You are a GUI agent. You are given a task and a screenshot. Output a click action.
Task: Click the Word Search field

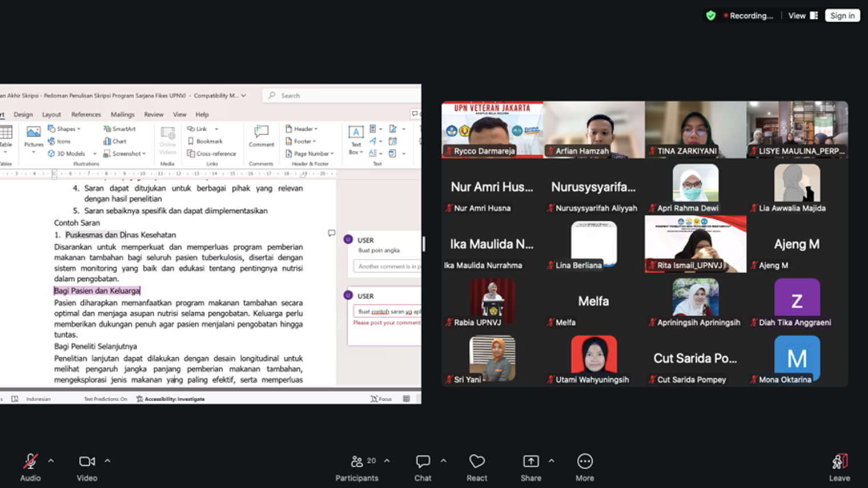click(343, 96)
